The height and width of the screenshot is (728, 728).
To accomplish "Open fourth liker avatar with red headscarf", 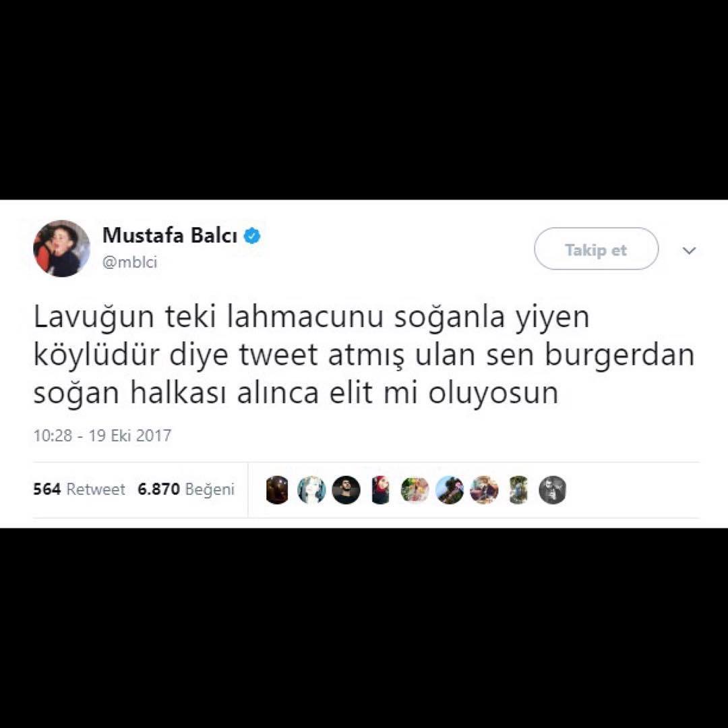I will click(x=380, y=490).
